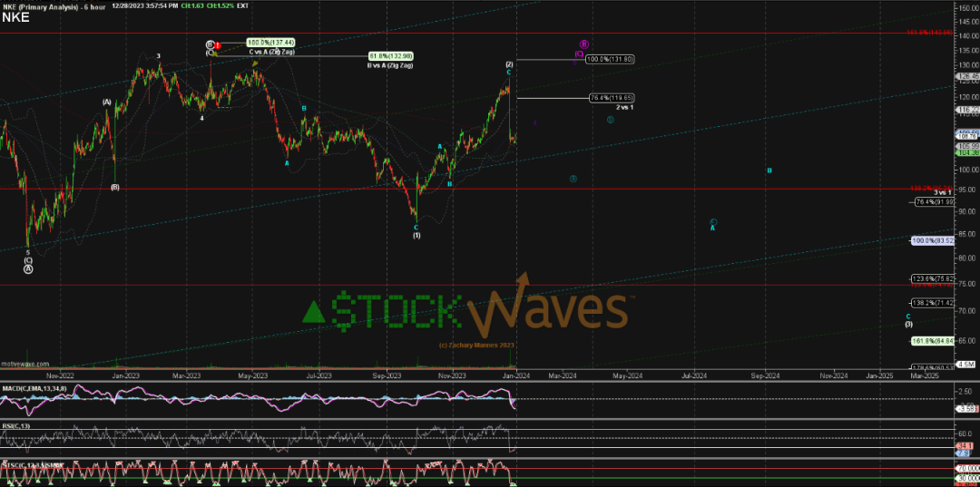Viewport: 980px width, 487px height.
Task: Click the 70.000 stochastic axis value
Action: 968,466
